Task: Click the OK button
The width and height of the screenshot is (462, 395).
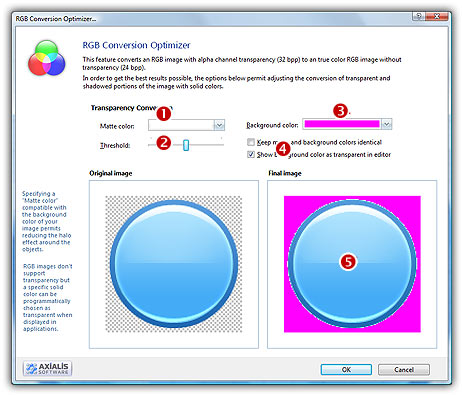Action: click(x=346, y=369)
